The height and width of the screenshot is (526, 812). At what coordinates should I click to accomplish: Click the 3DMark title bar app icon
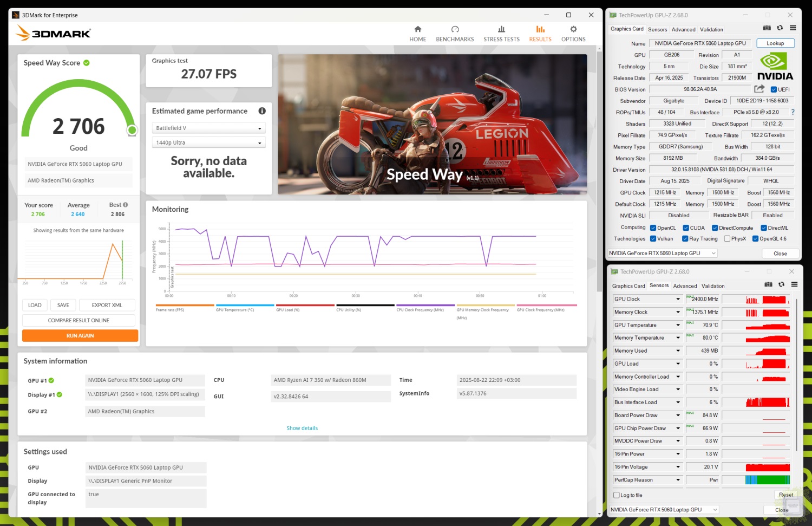[16, 15]
